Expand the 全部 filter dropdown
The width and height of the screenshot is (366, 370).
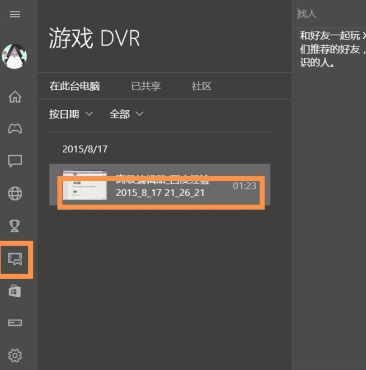[126, 114]
